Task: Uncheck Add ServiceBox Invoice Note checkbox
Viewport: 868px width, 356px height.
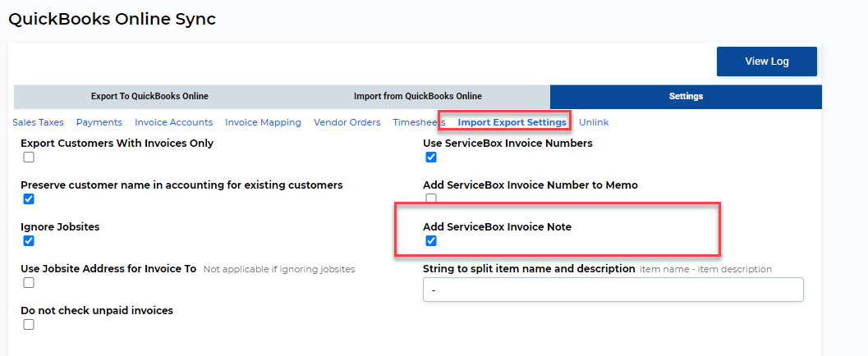Action: click(x=431, y=241)
